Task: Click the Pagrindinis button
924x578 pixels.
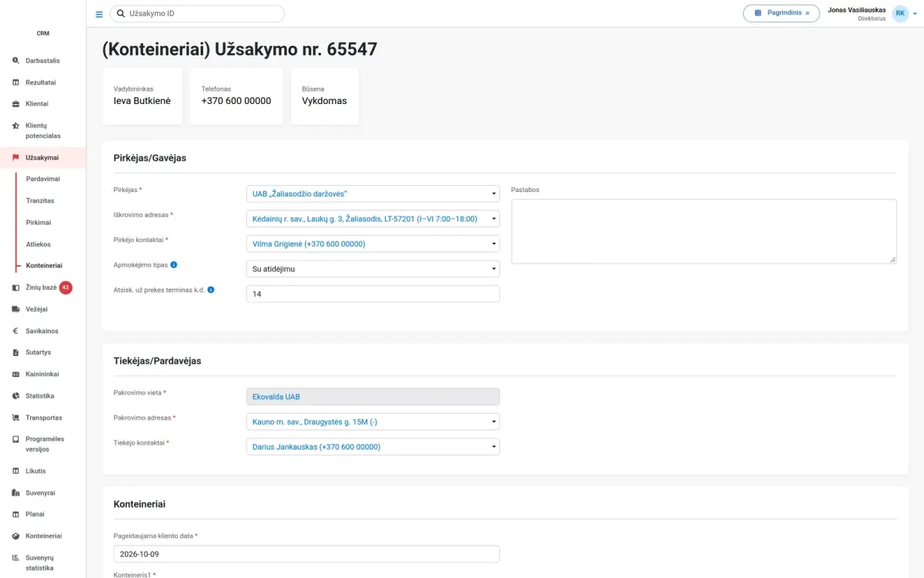Action: point(781,13)
